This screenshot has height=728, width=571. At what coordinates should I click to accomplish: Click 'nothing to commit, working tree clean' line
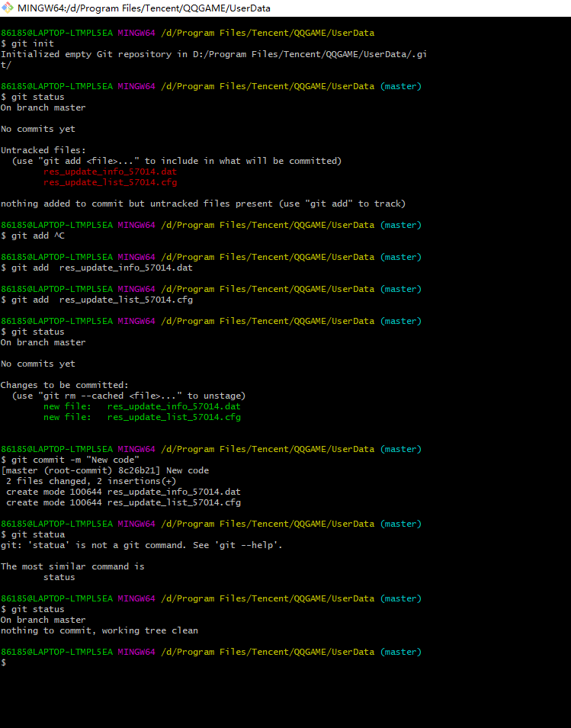[x=99, y=631]
